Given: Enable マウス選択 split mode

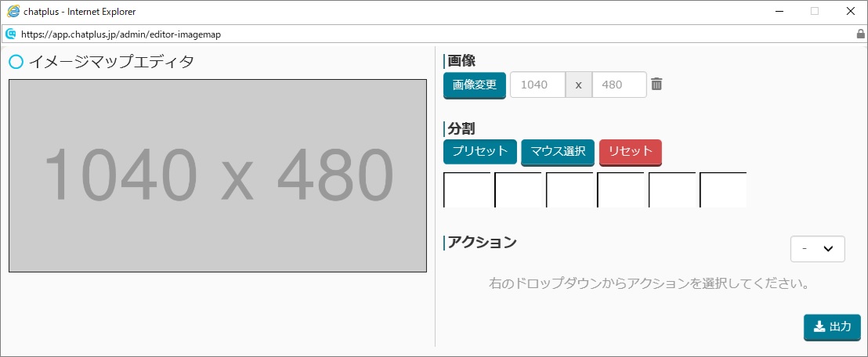Looking at the screenshot, I should [558, 151].
